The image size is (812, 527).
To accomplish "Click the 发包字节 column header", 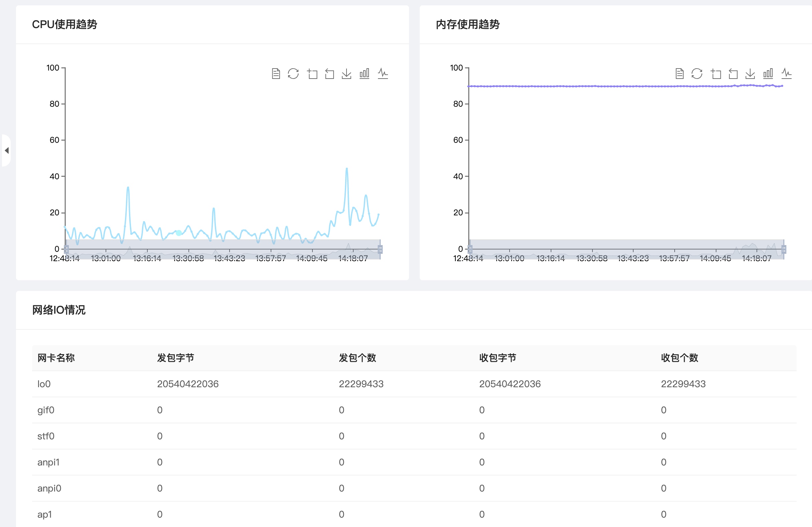I will (175, 358).
